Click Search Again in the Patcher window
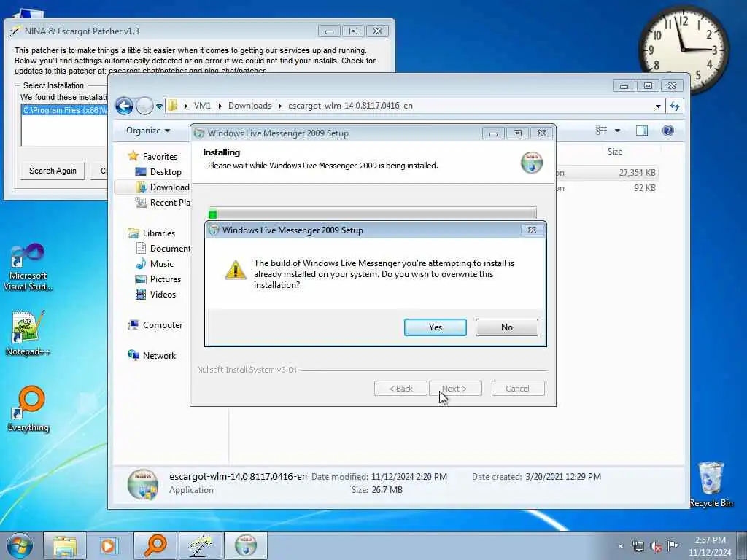747x560 pixels. pos(53,171)
